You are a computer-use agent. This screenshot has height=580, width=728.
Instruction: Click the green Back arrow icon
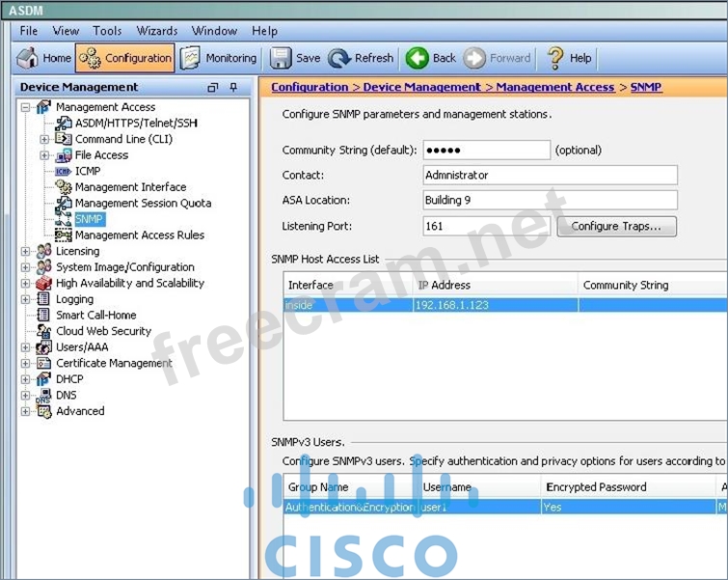pyautogui.click(x=418, y=58)
